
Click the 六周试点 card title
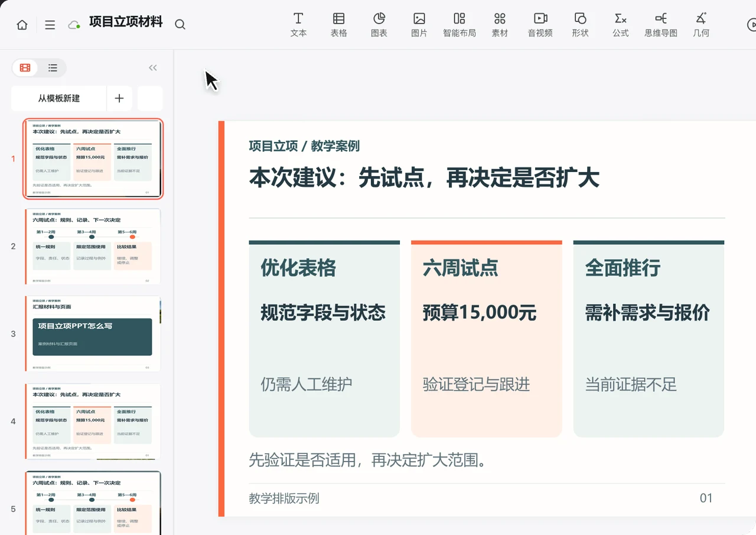click(461, 268)
